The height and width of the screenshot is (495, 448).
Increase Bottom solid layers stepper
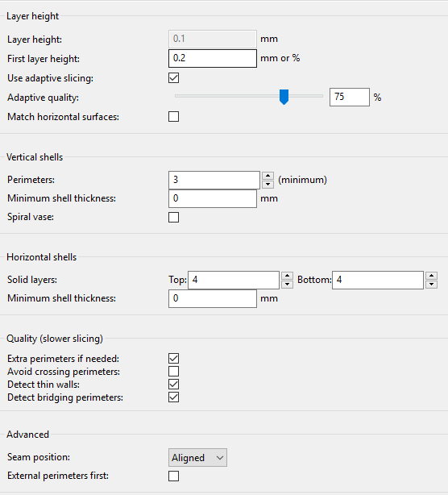pos(431,276)
